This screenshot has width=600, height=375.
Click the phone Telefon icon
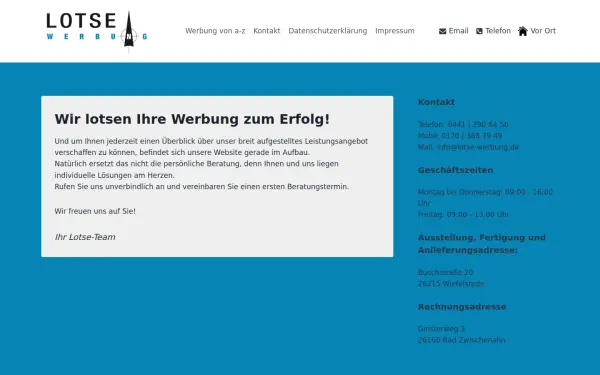(479, 31)
